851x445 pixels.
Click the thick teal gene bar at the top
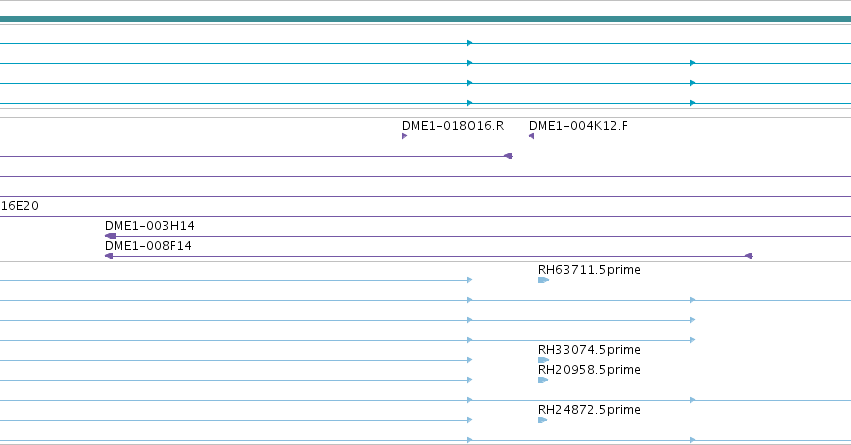point(426,20)
